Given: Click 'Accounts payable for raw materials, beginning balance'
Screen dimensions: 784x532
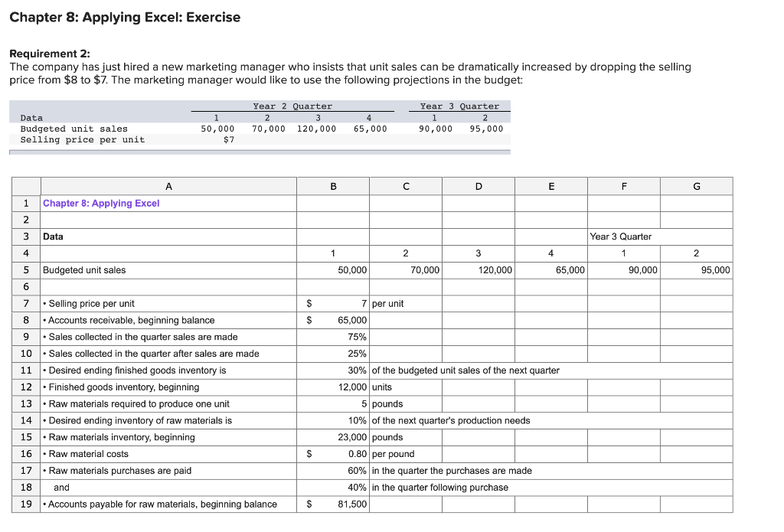Looking at the screenshot, I should pyautogui.click(x=160, y=504).
